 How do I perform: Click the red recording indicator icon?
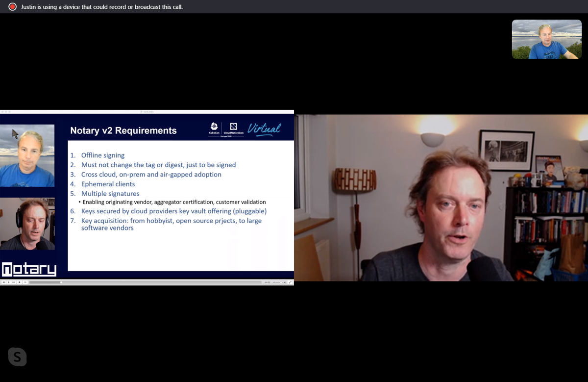tap(13, 7)
